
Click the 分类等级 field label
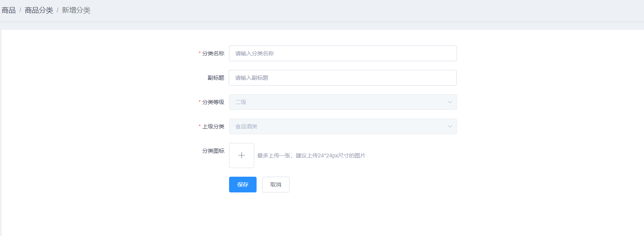pos(213,102)
